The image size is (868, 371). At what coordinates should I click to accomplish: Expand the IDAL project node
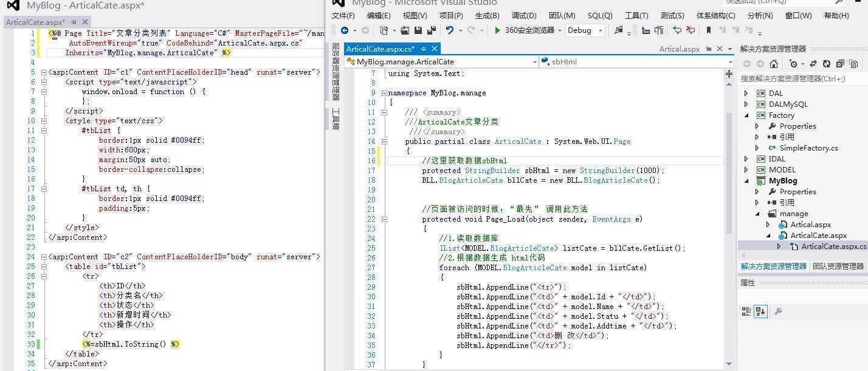tap(746, 159)
